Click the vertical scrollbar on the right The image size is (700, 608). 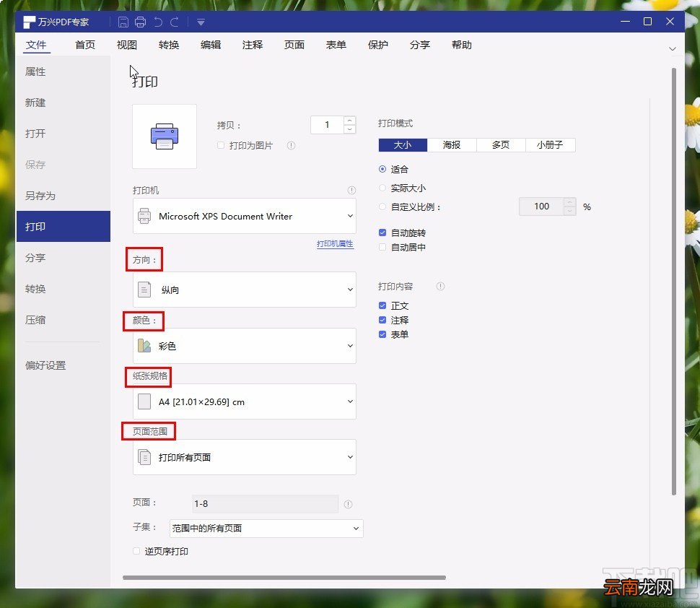674,282
